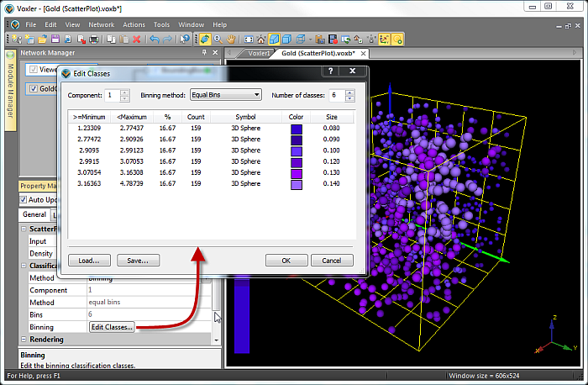Click the Save... button in Edit Classes
The height and width of the screenshot is (385, 588).
138,261
